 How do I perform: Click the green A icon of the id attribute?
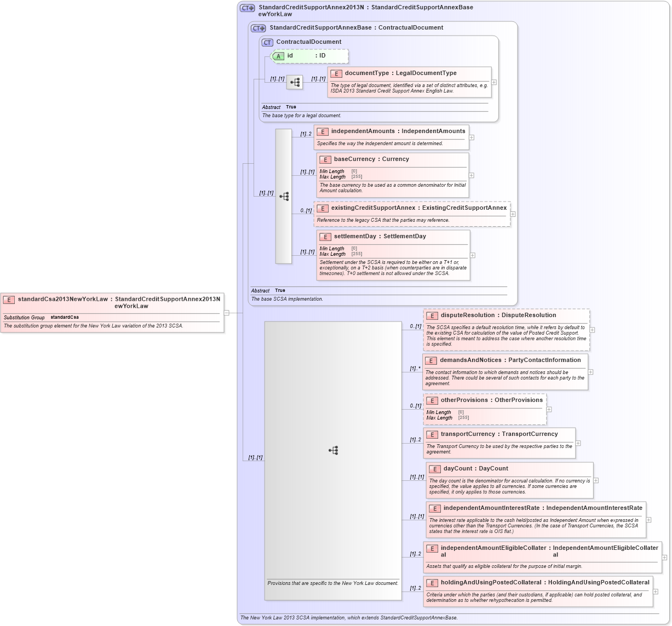278,56
